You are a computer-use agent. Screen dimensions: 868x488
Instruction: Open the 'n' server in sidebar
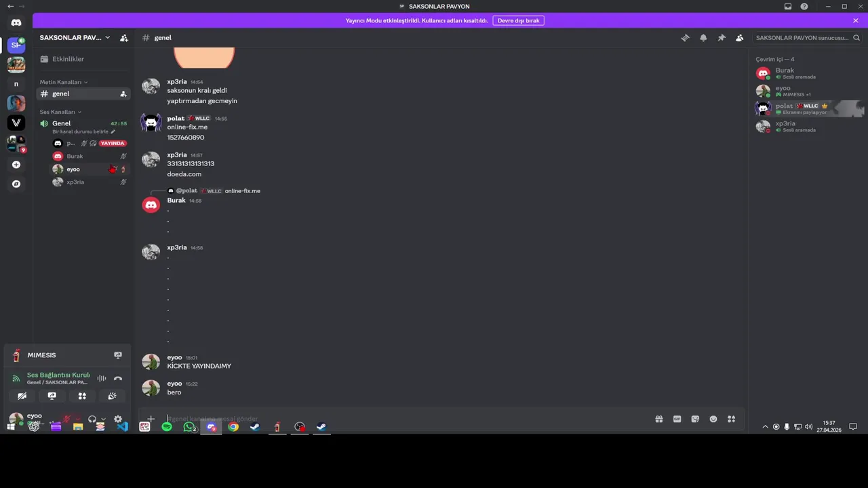click(16, 84)
